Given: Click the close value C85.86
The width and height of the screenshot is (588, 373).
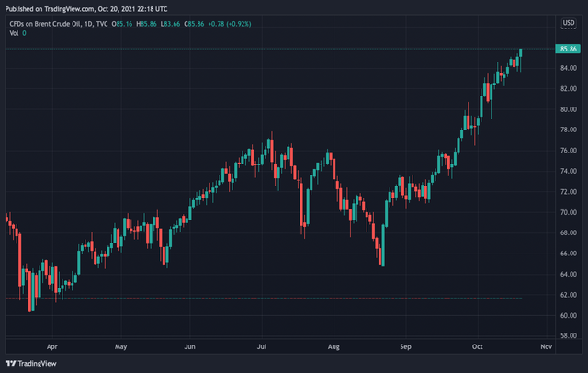Looking at the screenshot, I should (x=194, y=24).
